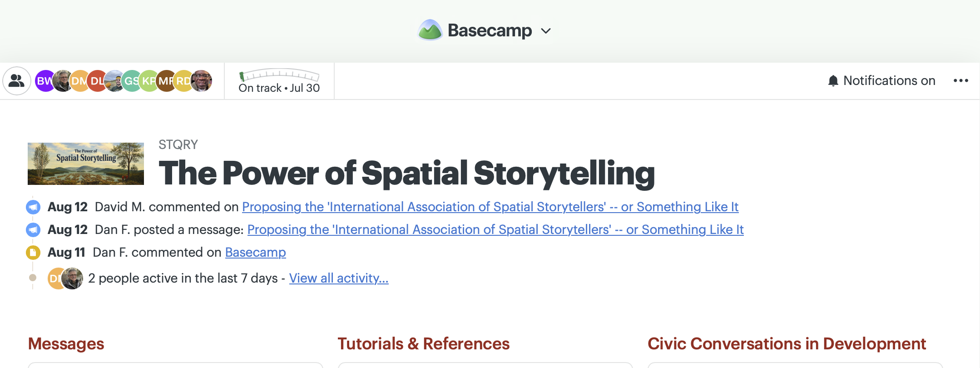The height and width of the screenshot is (368, 980).
Task: Open the Messages section
Action: click(x=66, y=344)
